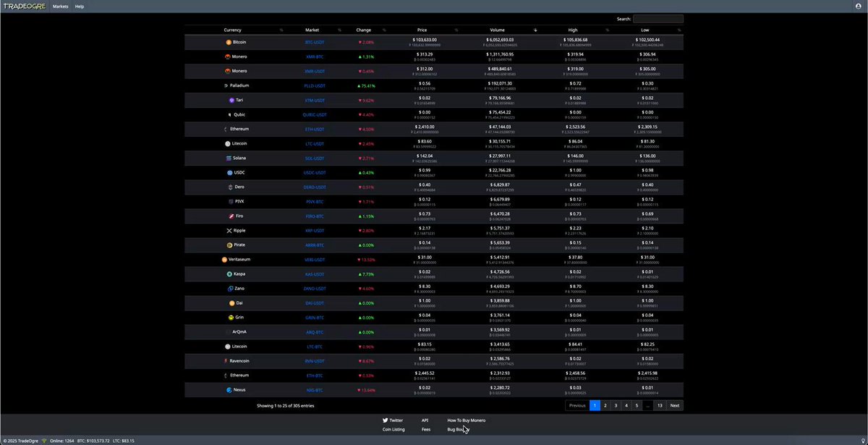Select page 1 in pagination
This screenshot has height=445, width=868.
[595, 405]
